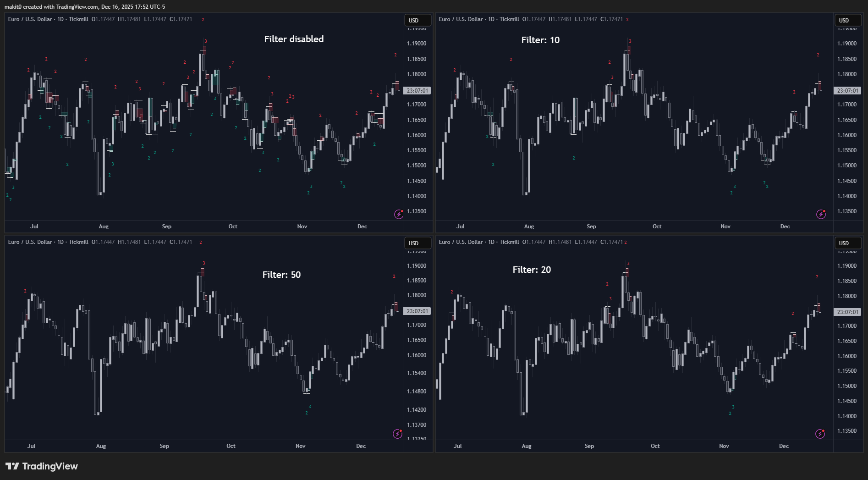Toggle the USD currency button on Filter disabled chart
Image resolution: width=868 pixels, height=480 pixels.
click(417, 20)
